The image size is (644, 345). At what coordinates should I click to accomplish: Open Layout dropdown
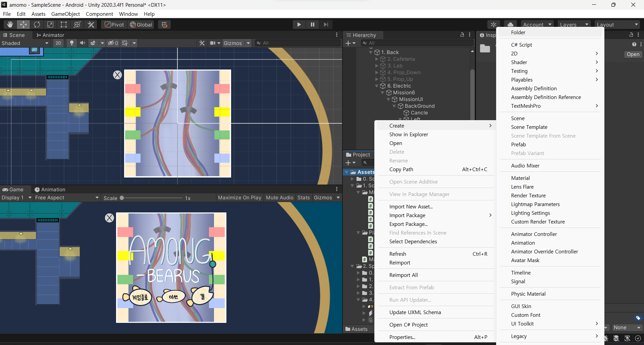617,24
